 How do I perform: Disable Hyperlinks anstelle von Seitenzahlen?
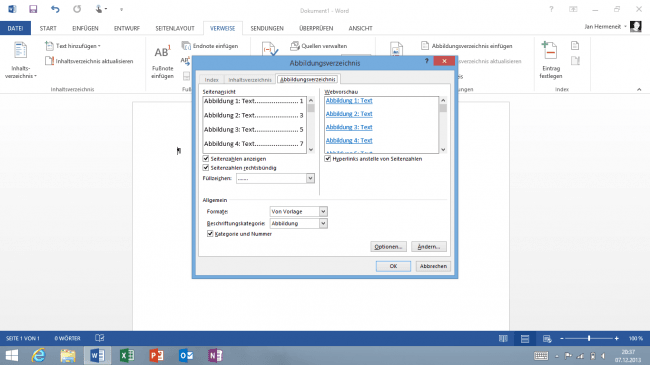coord(327,159)
